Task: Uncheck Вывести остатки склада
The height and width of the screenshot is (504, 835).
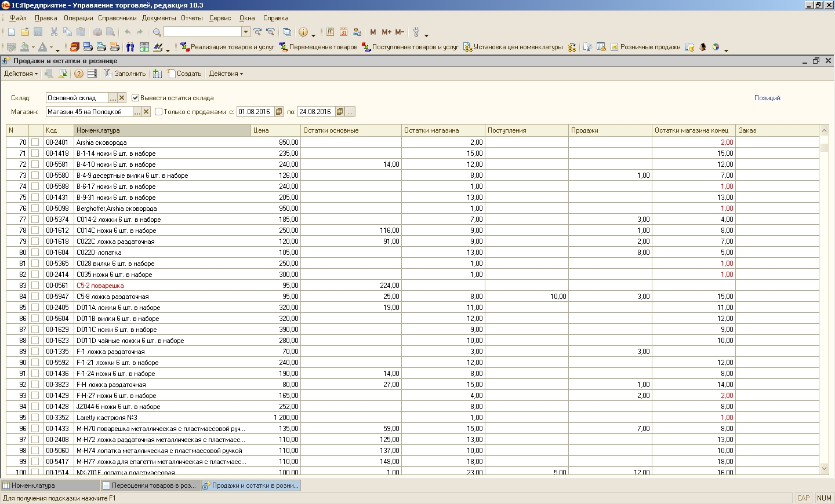Action: point(136,98)
